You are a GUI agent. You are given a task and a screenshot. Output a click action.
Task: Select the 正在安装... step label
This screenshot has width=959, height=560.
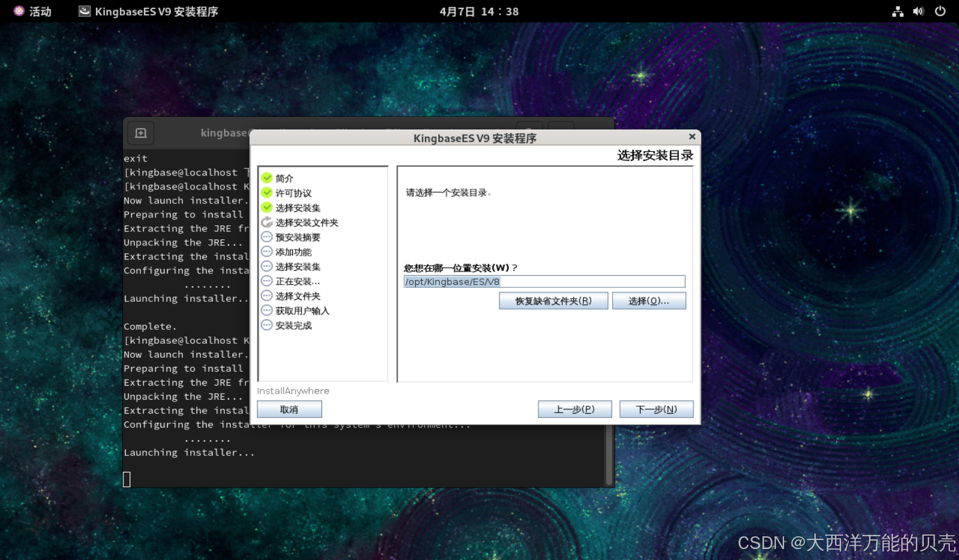[298, 281]
